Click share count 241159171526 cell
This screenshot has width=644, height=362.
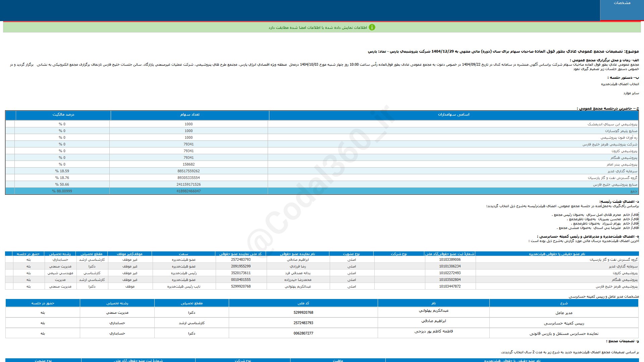189,185
